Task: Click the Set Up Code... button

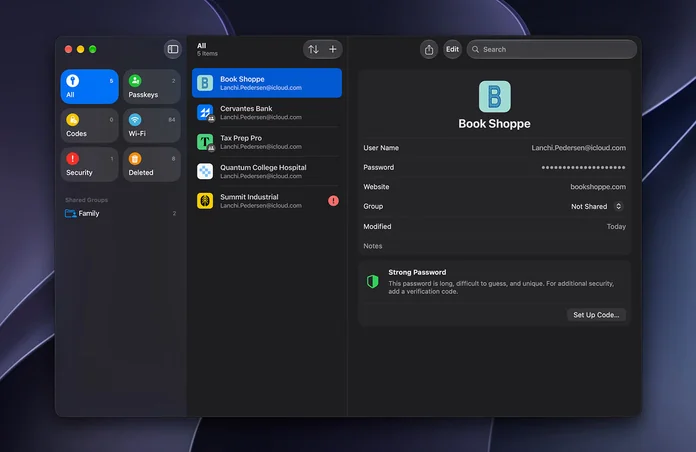Action: (x=596, y=315)
